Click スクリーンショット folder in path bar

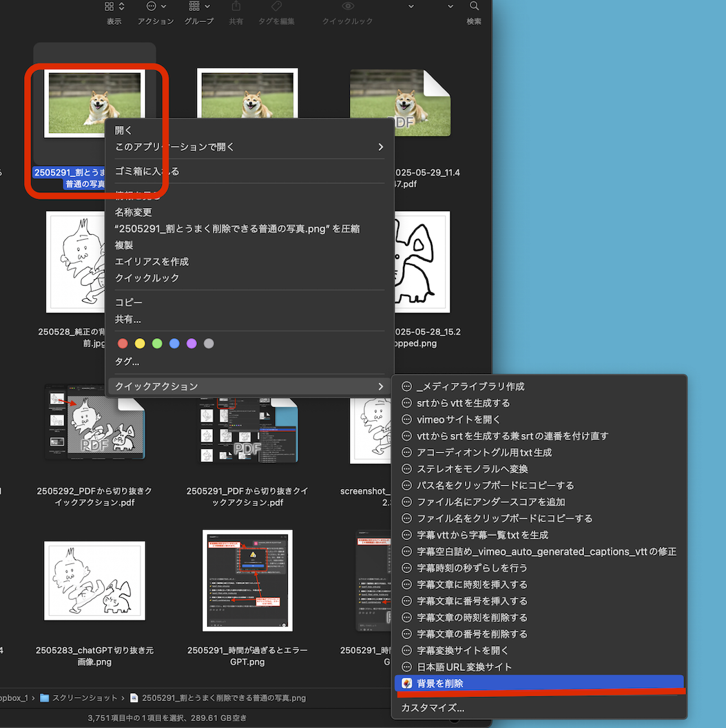point(79,698)
